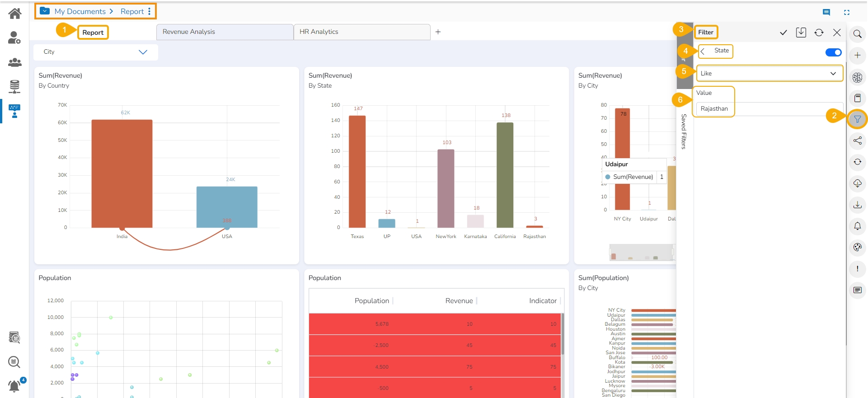Open the filter funnel icon

tap(857, 119)
